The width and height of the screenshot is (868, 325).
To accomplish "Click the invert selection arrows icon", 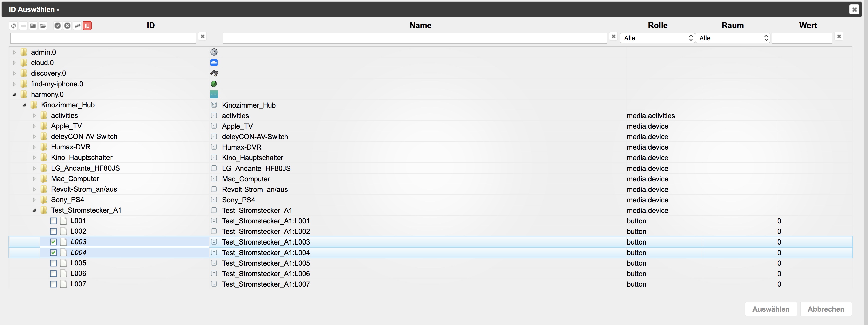I will (x=77, y=26).
